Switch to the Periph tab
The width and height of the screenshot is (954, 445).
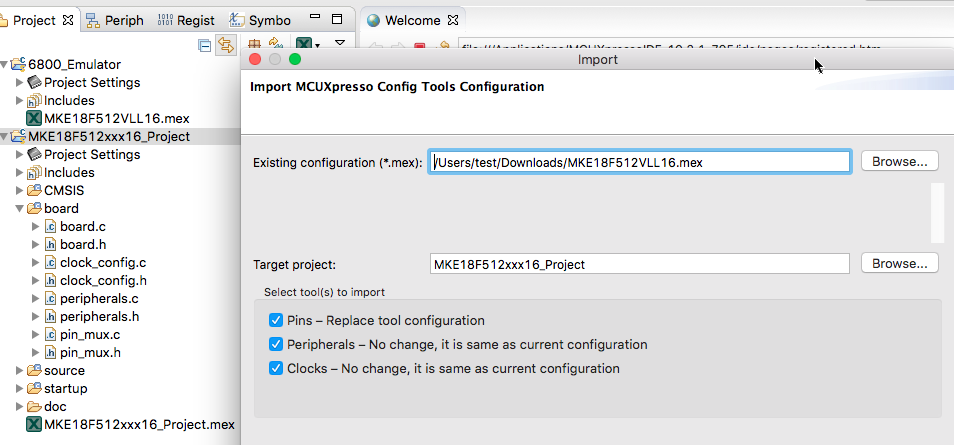[116, 20]
